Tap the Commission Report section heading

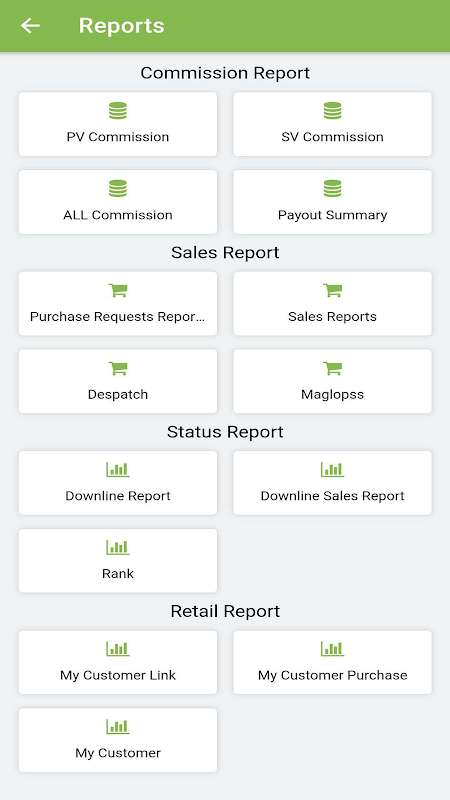225,73
